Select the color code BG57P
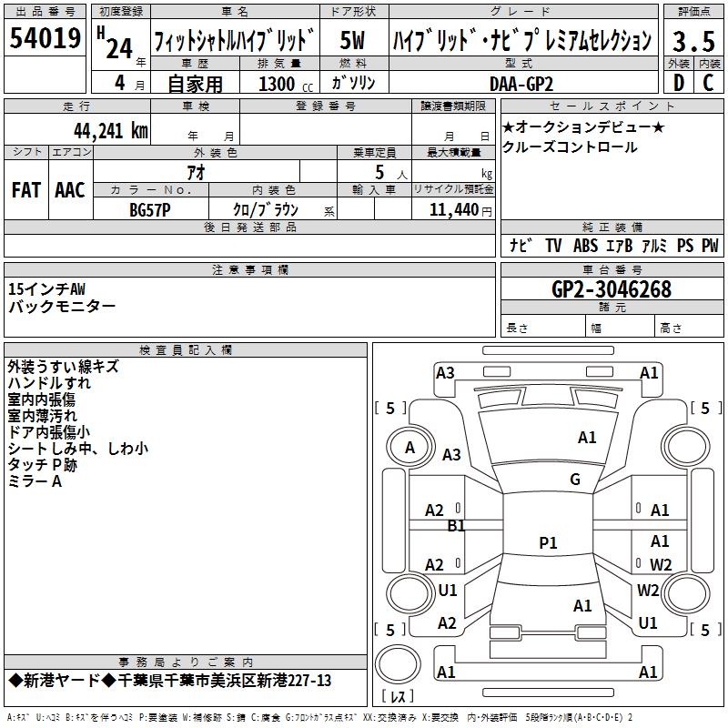 point(151,208)
